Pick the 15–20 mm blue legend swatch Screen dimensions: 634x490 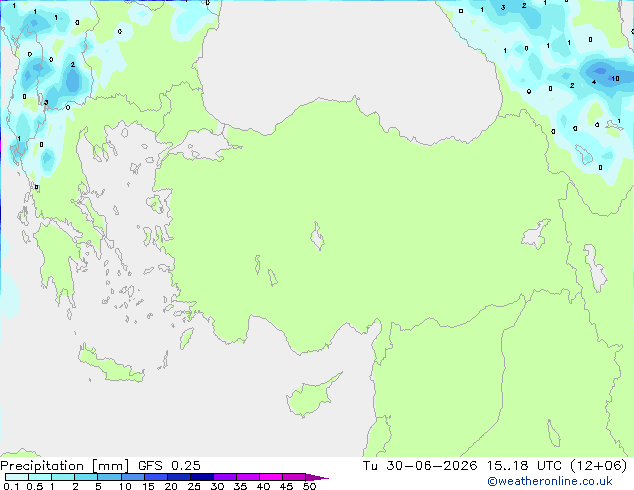[x=156, y=477]
